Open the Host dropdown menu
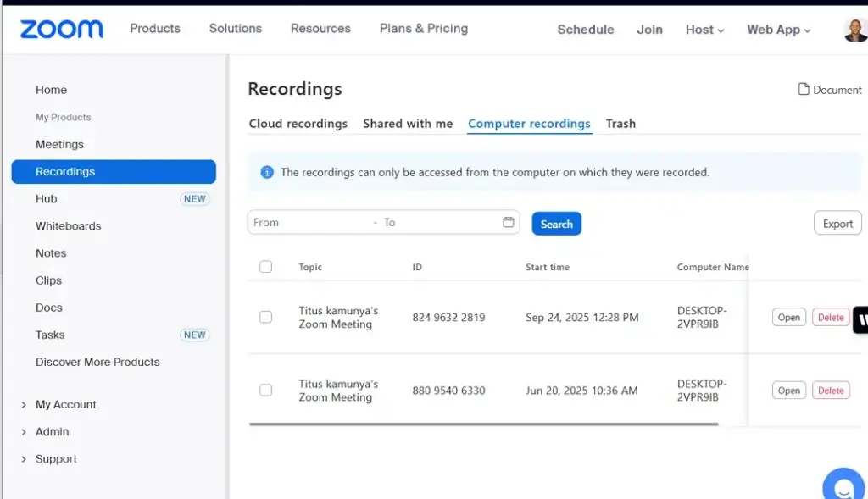This screenshot has width=868, height=499. [704, 30]
